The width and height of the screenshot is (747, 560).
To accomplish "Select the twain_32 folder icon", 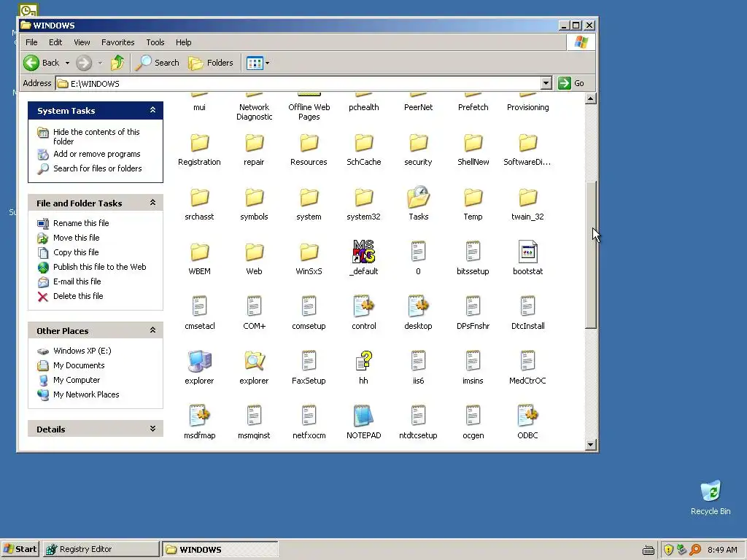I will coord(528,198).
